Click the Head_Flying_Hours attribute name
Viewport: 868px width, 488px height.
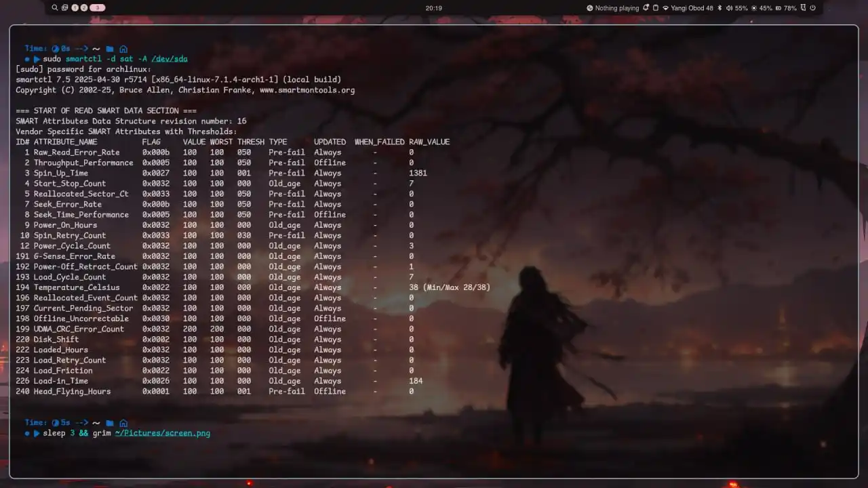point(72,392)
